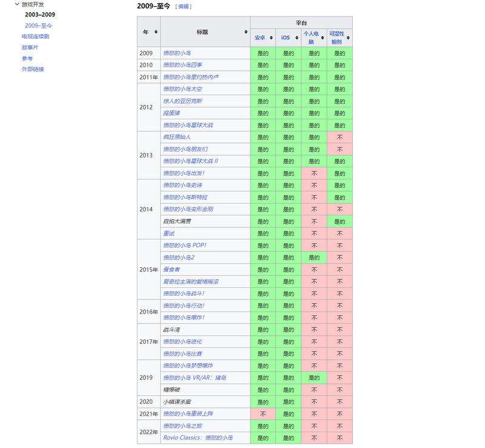The height and width of the screenshot is (448, 485).
Task: Open iOS column header link
Action: coord(285,38)
